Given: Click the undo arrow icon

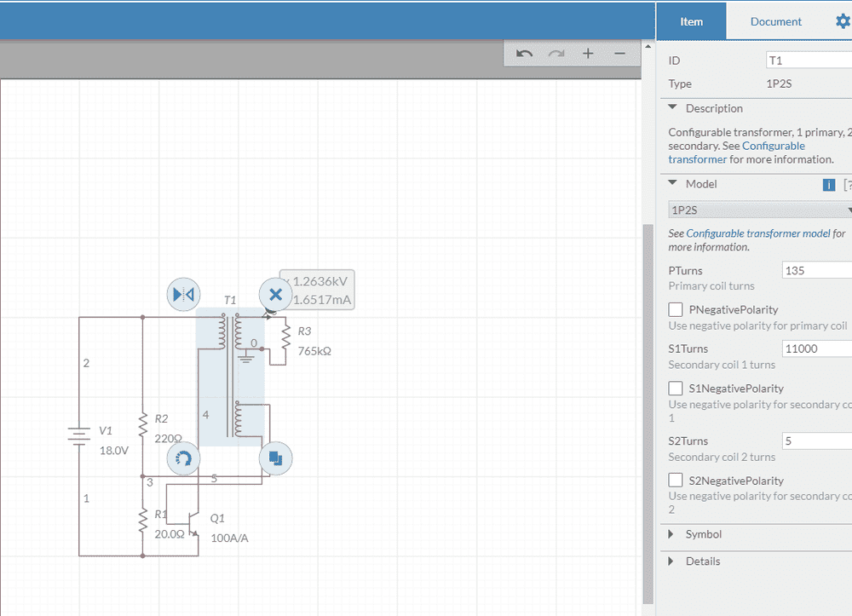Looking at the screenshot, I should (x=525, y=54).
